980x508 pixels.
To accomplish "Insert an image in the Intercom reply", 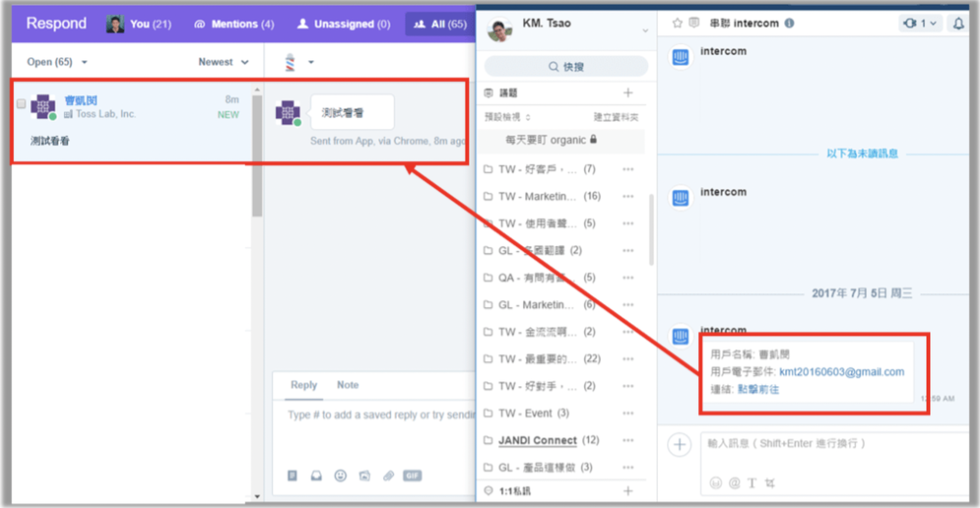I will click(365, 476).
